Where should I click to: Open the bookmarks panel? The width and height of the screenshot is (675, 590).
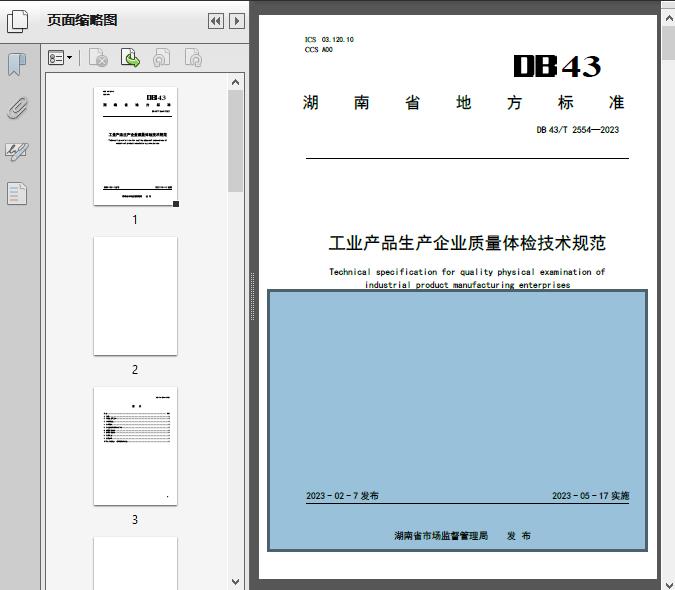tap(17, 65)
